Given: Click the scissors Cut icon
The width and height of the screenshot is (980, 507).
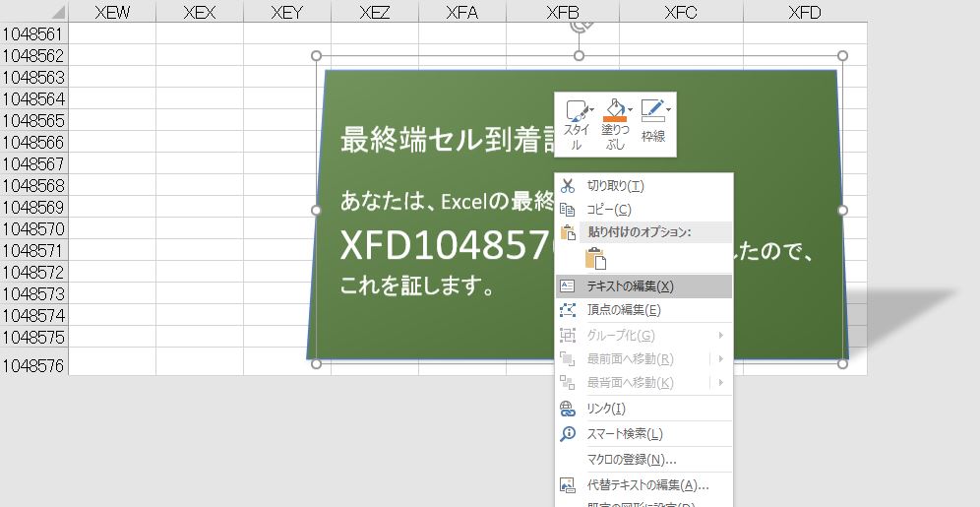Looking at the screenshot, I should tap(568, 186).
